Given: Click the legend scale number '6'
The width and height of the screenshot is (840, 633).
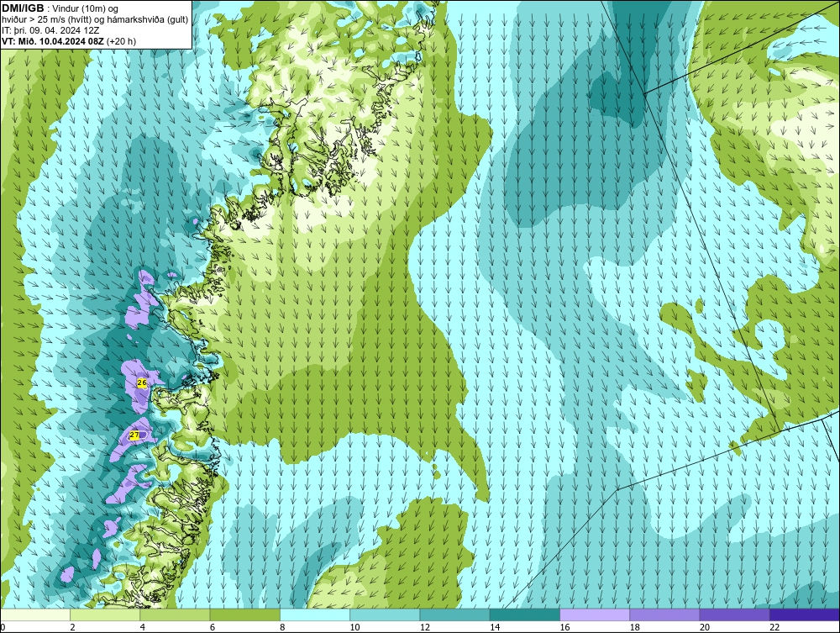Looking at the screenshot, I should [213, 628].
